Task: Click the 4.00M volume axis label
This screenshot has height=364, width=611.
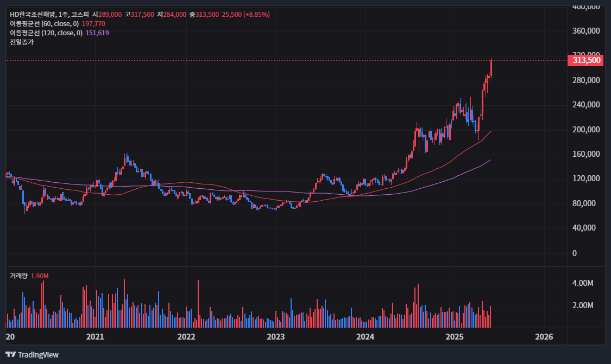Action: click(x=583, y=283)
